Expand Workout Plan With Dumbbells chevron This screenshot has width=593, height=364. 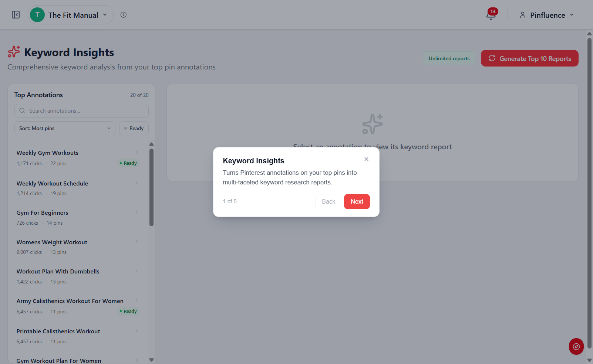click(x=137, y=271)
